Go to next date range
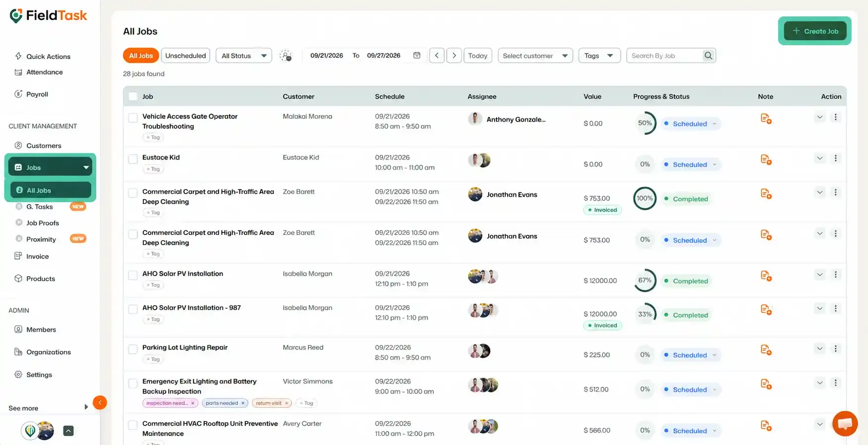 [x=454, y=56]
